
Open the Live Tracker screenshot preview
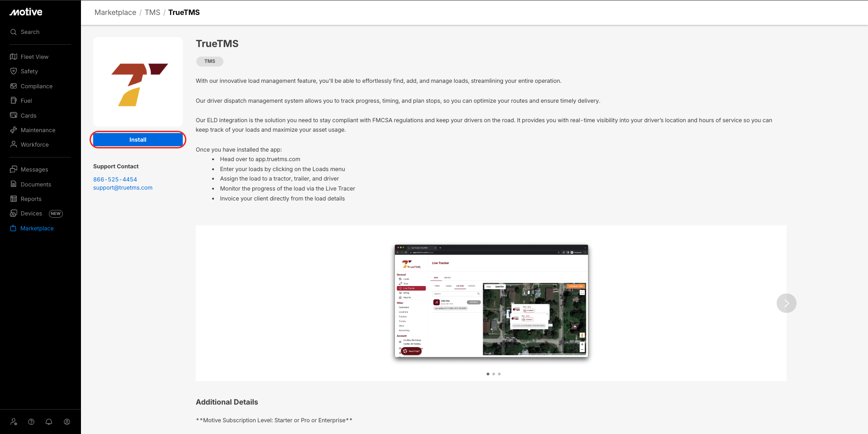point(491,301)
